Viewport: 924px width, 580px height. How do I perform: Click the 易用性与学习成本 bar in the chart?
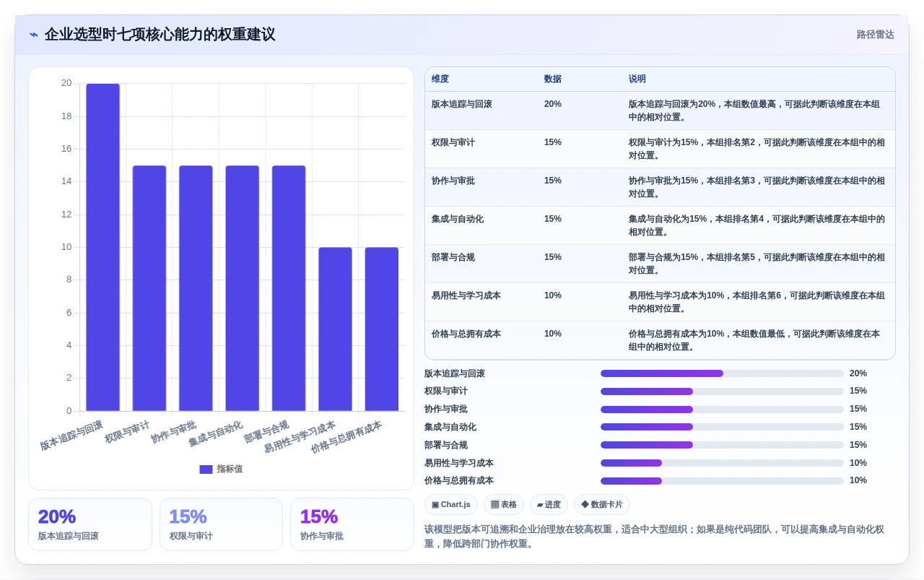coord(335,329)
